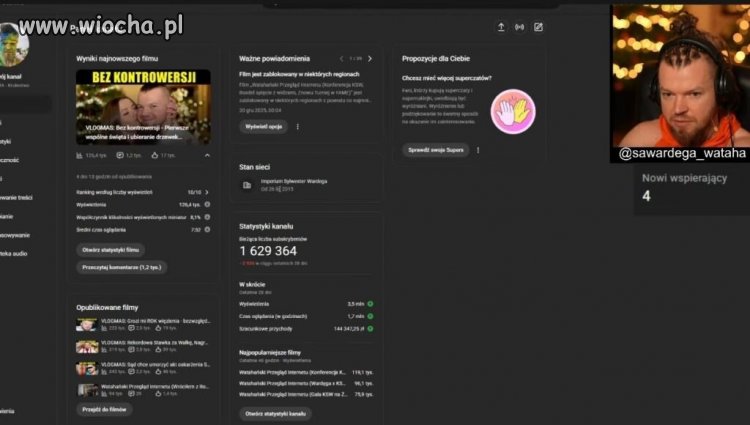Click the high-five hands Supers illustration
Viewport: 750px width, 425px height.
click(x=513, y=111)
